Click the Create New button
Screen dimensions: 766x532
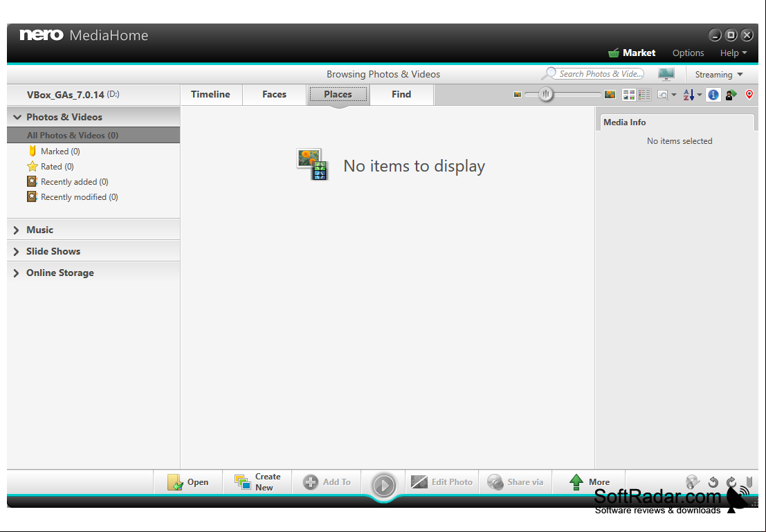coord(257,482)
